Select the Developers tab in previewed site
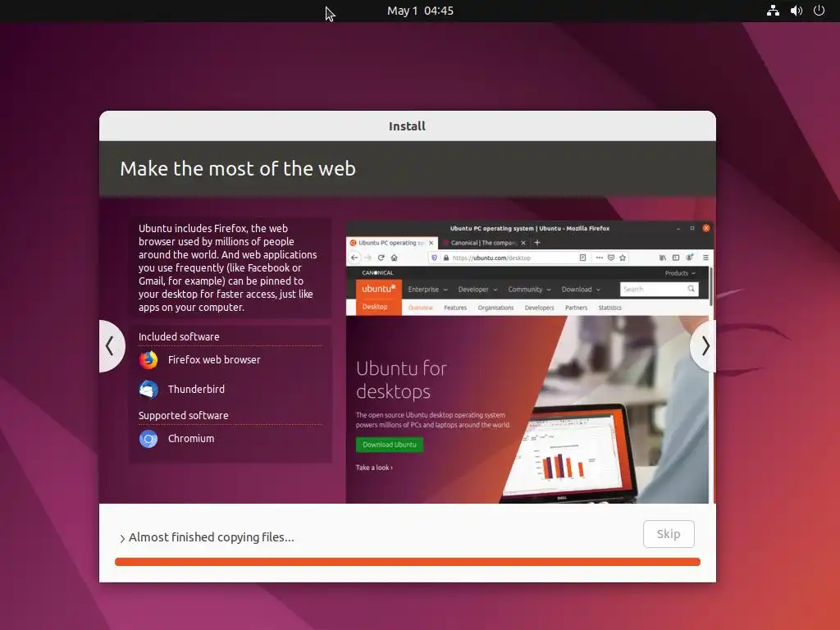The height and width of the screenshot is (630, 840). pos(539,308)
